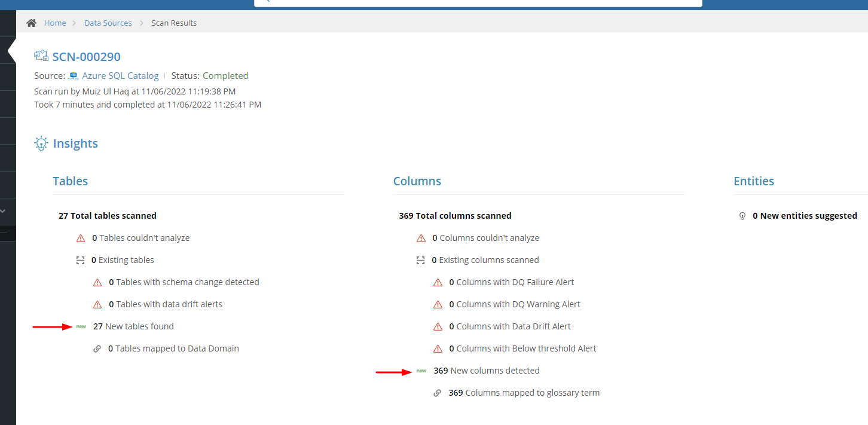Click the scan icon beside SCN-000290
Viewport: 868px width, 425px height.
(x=41, y=56)
